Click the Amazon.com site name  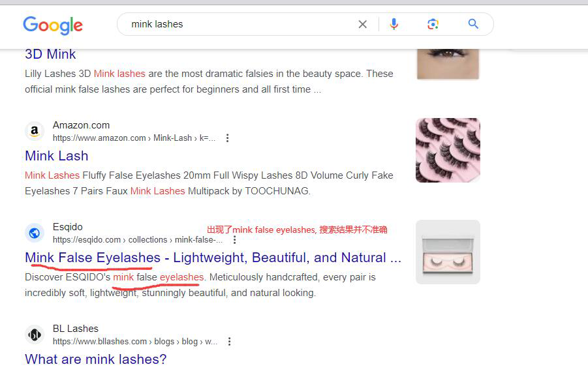(x=81, y=125)
